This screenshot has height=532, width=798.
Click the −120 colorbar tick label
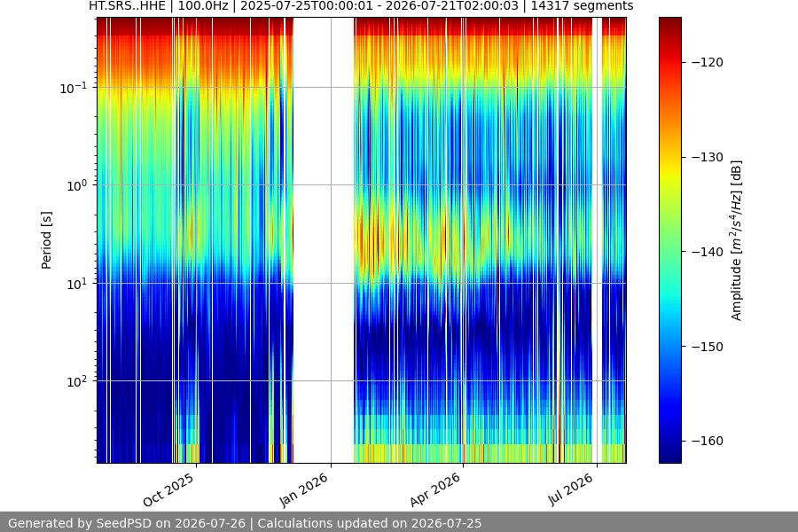click(x=708, y=62)
